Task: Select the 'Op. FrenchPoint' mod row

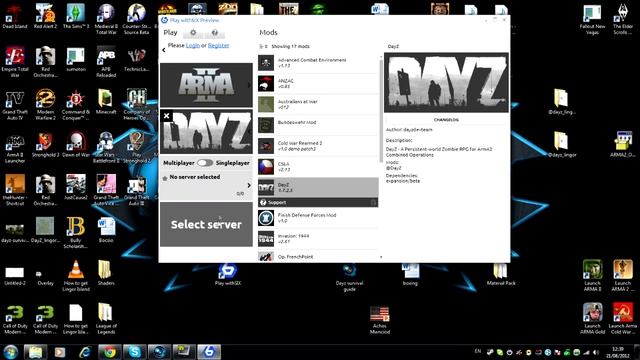Action: [x=318, y=256]
